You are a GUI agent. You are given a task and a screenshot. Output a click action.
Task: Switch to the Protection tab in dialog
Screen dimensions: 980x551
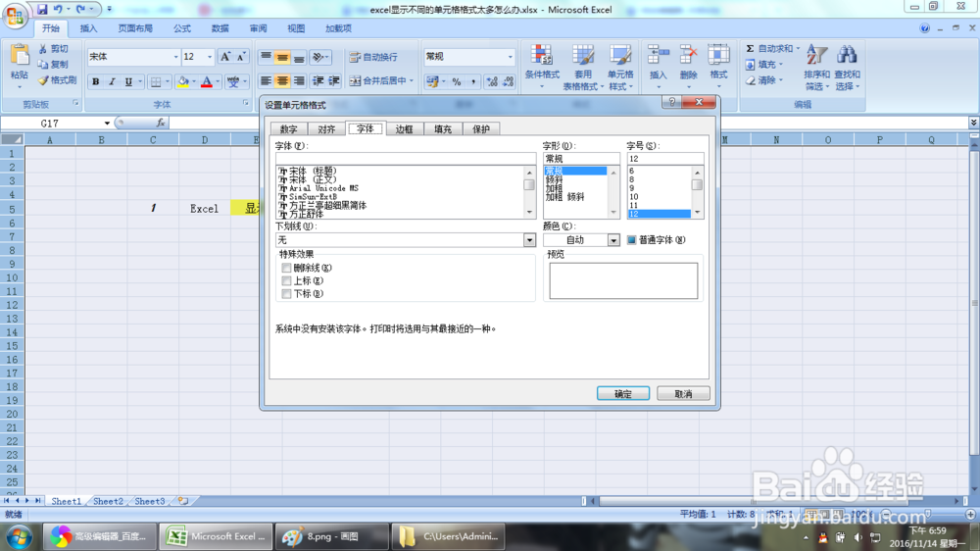click(480, 129)
